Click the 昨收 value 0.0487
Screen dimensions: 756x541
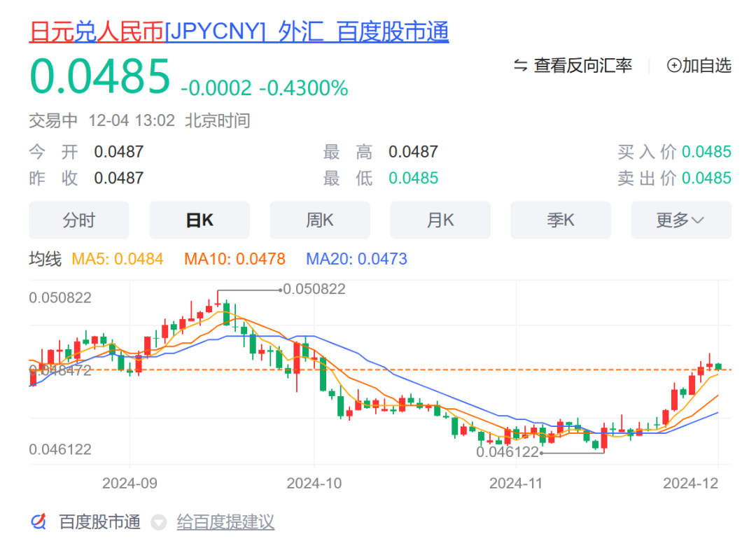[118, 178]
